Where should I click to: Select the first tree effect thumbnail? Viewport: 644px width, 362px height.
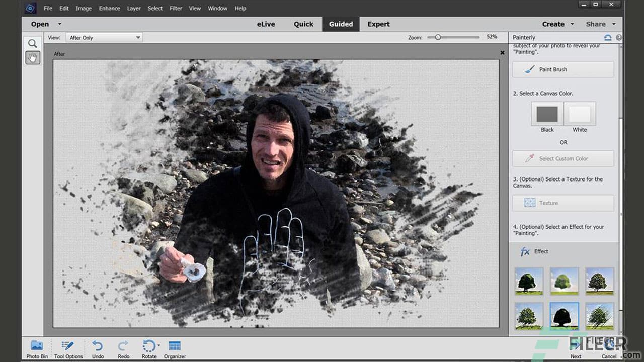tap(529, 281)
